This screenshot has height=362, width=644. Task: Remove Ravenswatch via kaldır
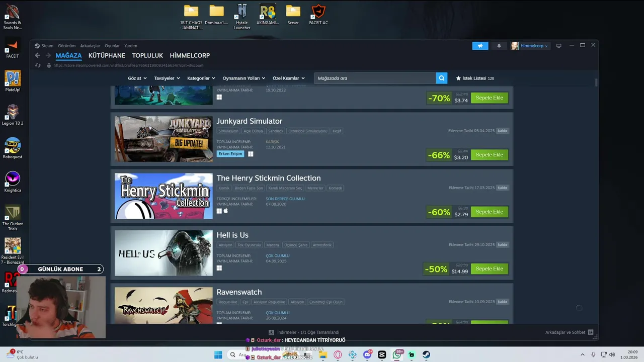tap(502, 302)
